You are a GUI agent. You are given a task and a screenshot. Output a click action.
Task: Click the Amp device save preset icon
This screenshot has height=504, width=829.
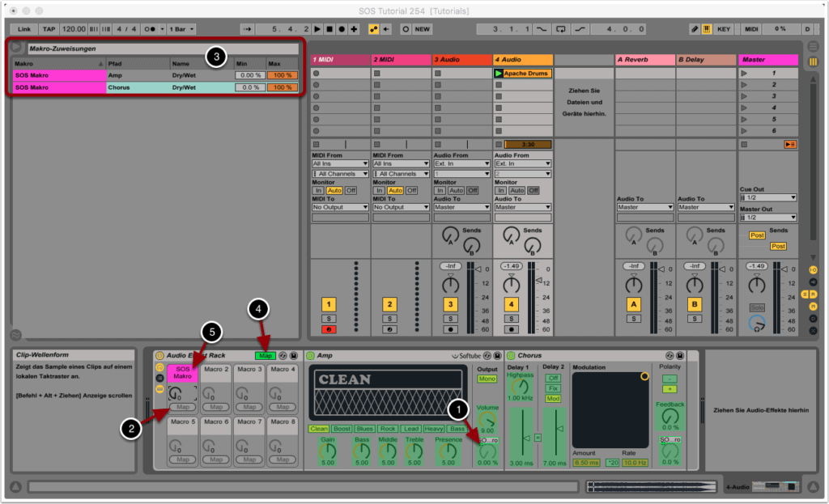pos(496,356)
